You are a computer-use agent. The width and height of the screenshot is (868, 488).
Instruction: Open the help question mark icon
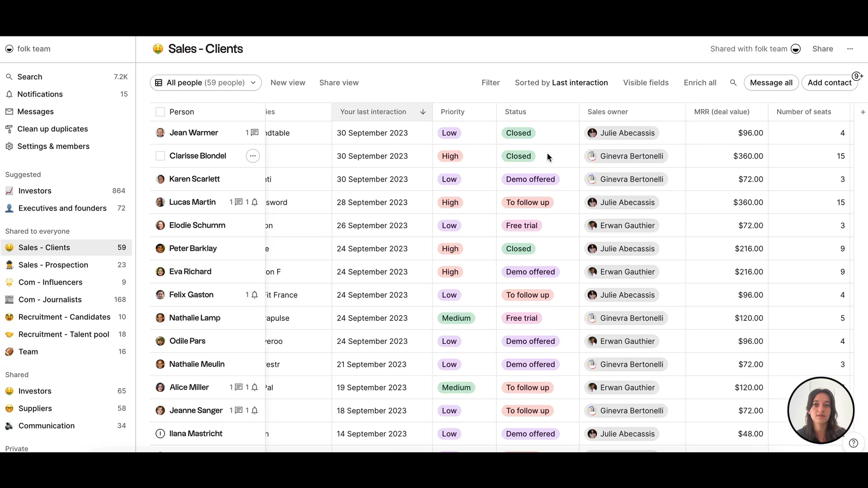pos(854,443)
